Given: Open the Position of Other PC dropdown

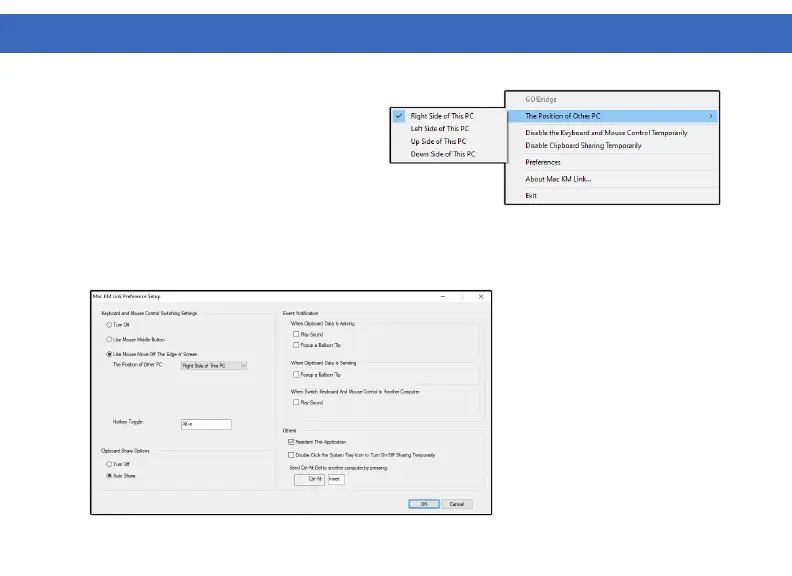Looking at the screenshot, I should coord(214,366).
